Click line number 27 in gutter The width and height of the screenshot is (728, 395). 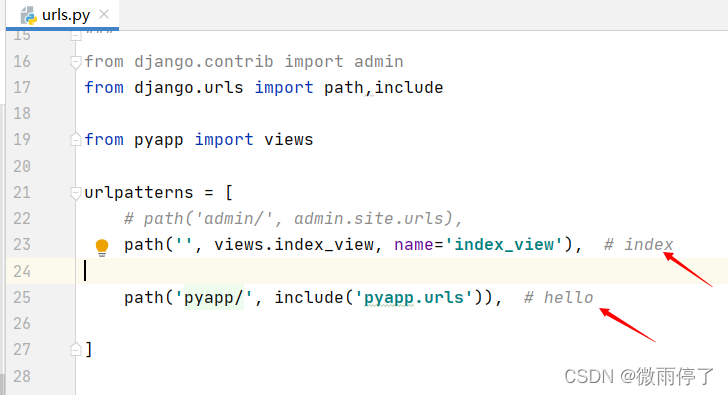click(x=22, y=349)
